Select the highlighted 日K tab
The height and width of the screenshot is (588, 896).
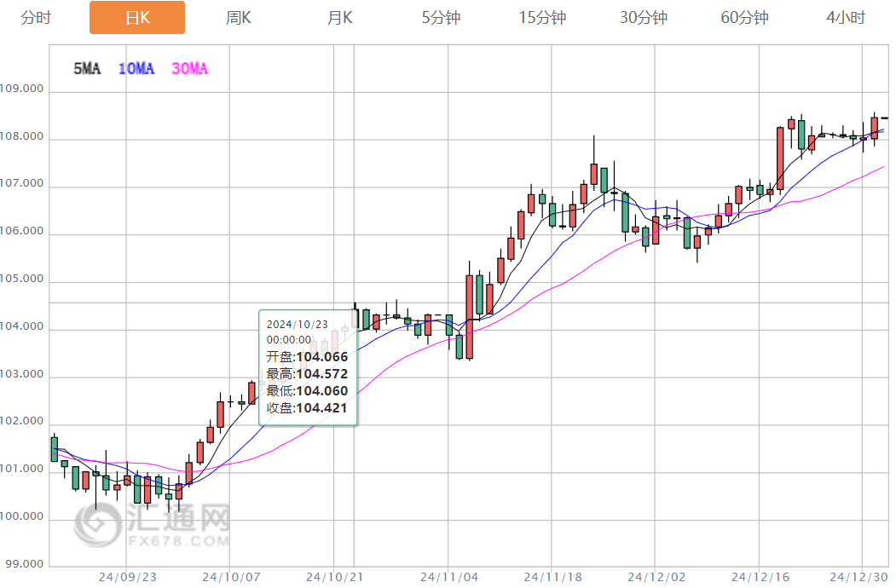click(x=137, y=18)
